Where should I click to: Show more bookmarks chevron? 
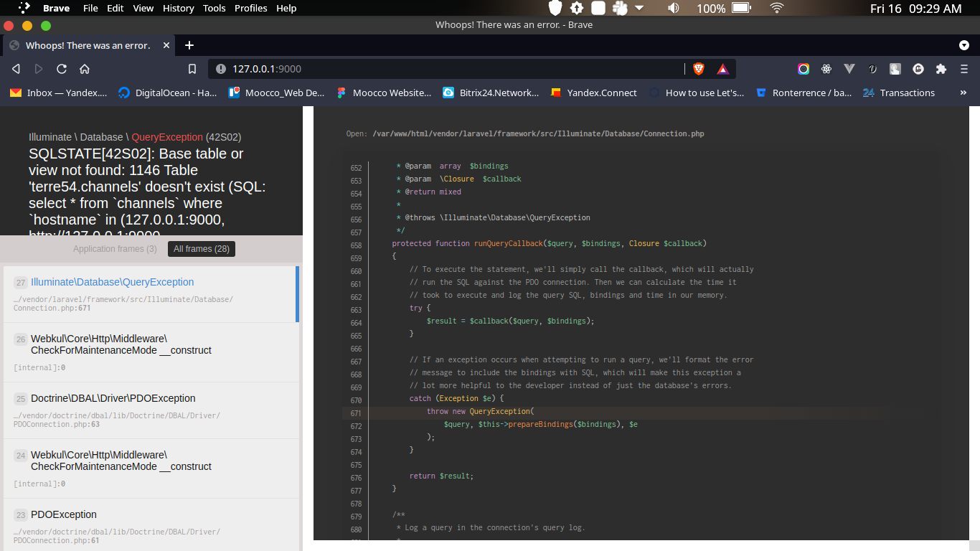click(963, 93)
